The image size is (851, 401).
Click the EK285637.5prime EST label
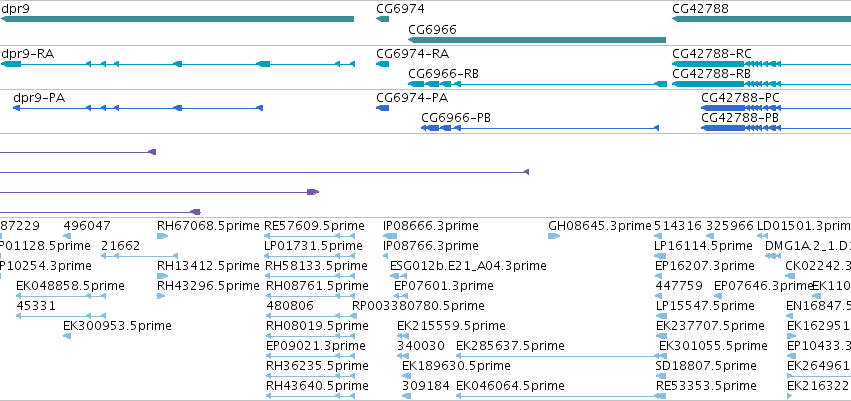coord(510,346)
